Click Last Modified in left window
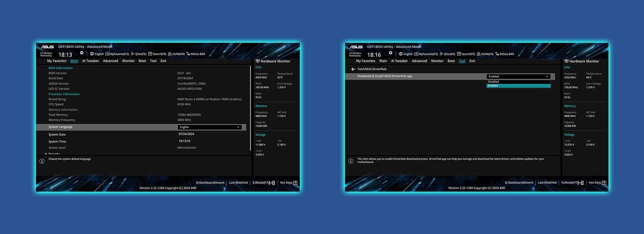Screen dimensions: 644x234 [x=238, y=183]
